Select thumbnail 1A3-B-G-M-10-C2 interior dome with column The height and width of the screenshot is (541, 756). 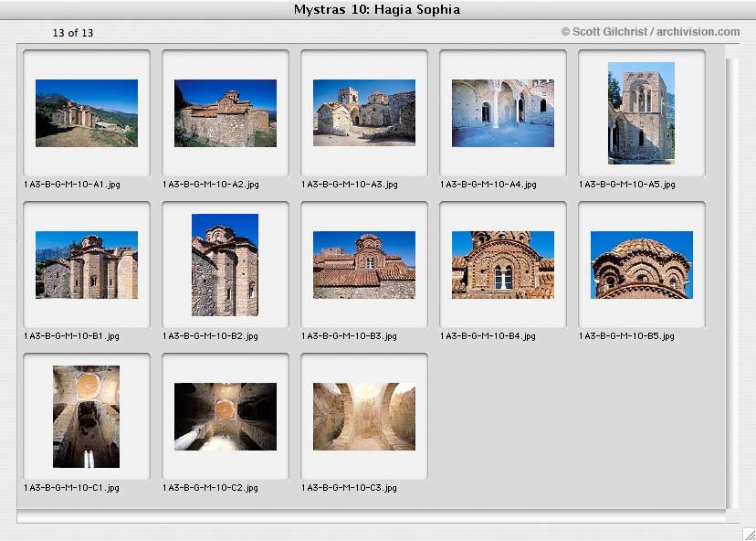coord(226,417)
